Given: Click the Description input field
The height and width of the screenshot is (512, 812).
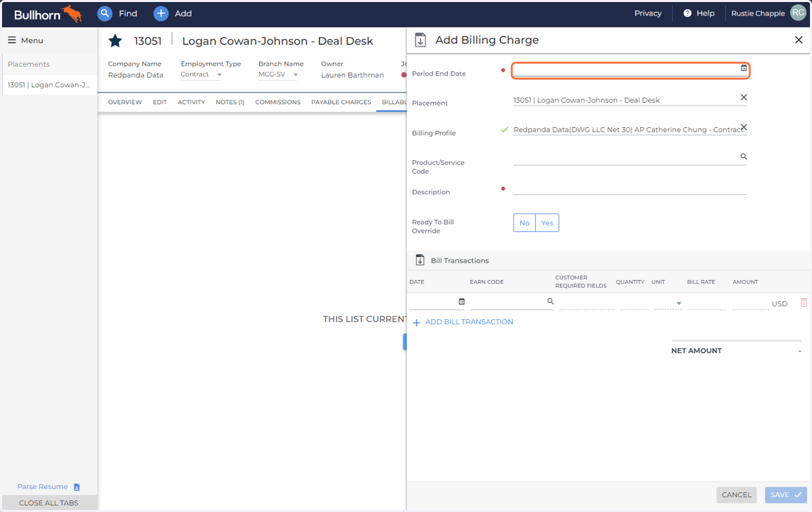Looking at the screenshot, I should (630, 188).
